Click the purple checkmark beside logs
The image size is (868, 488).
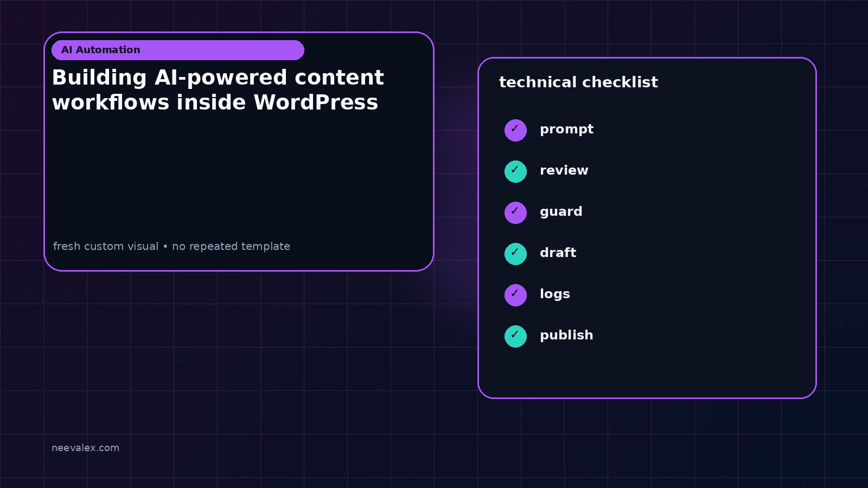(515, 295)
